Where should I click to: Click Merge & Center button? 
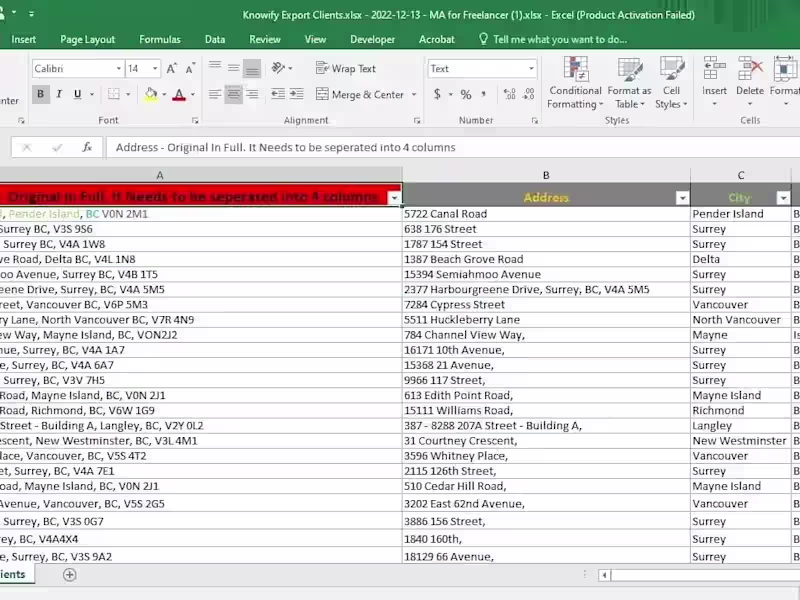(361, 94)
